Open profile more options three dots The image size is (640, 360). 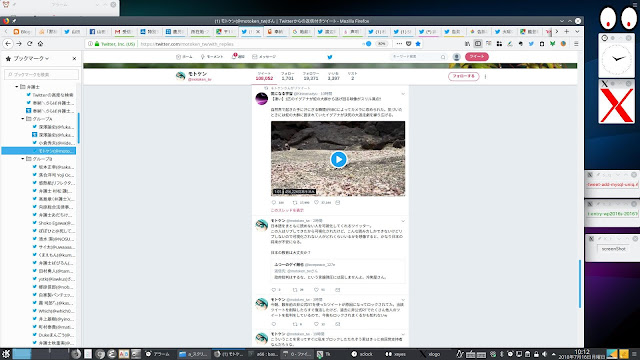(485, 76)
